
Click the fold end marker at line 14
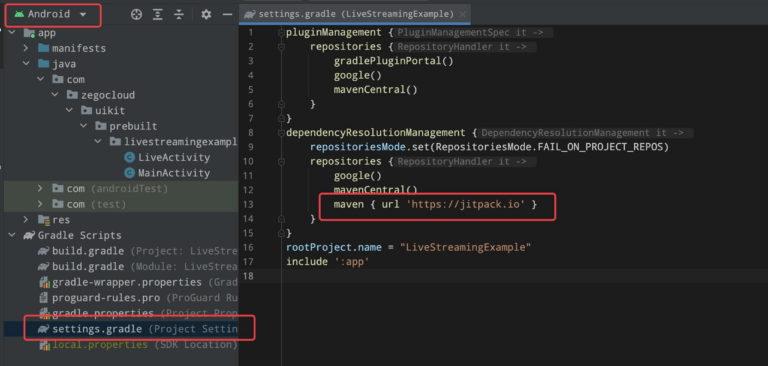click(x=281, y=219)
